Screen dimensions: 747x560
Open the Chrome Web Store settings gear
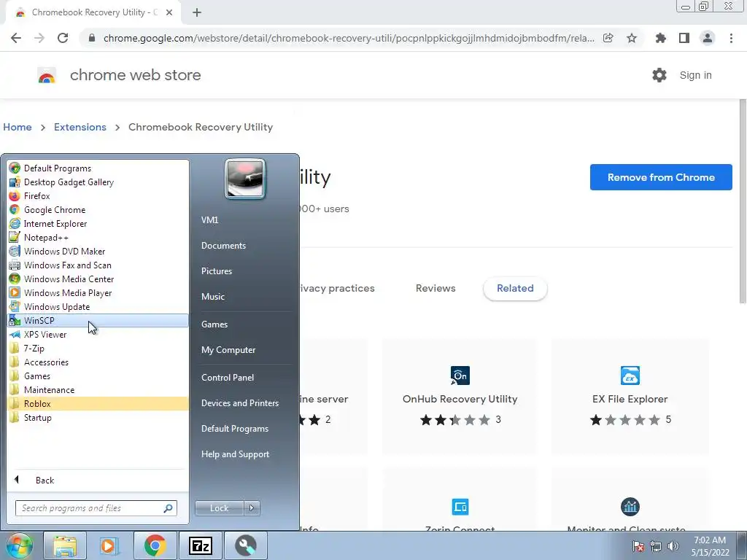coord(659,75)
